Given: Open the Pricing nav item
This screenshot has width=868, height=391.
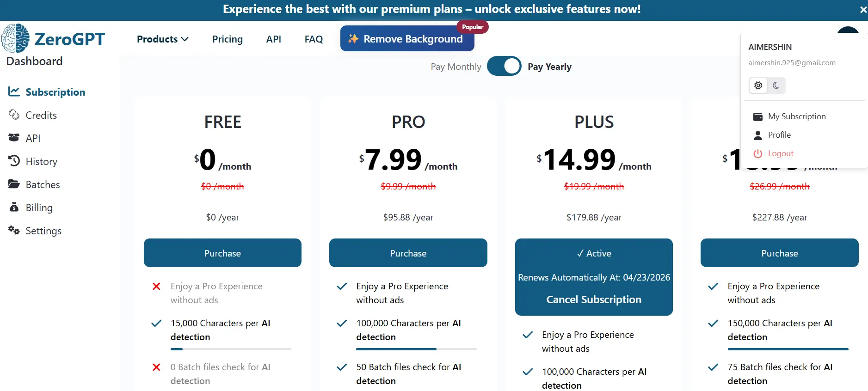Looking at the screenshot, I should click(228, 39).
